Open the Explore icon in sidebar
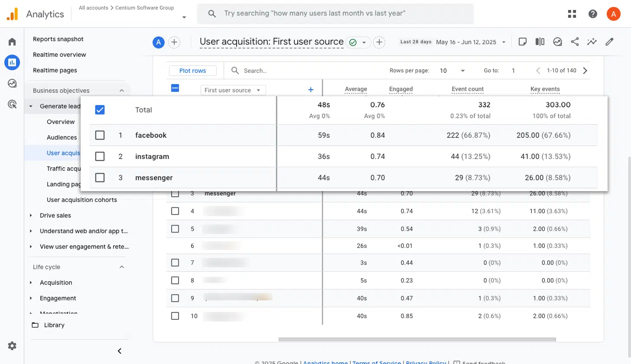The width and height of the screenshot is (631, 364). (12, 83)
